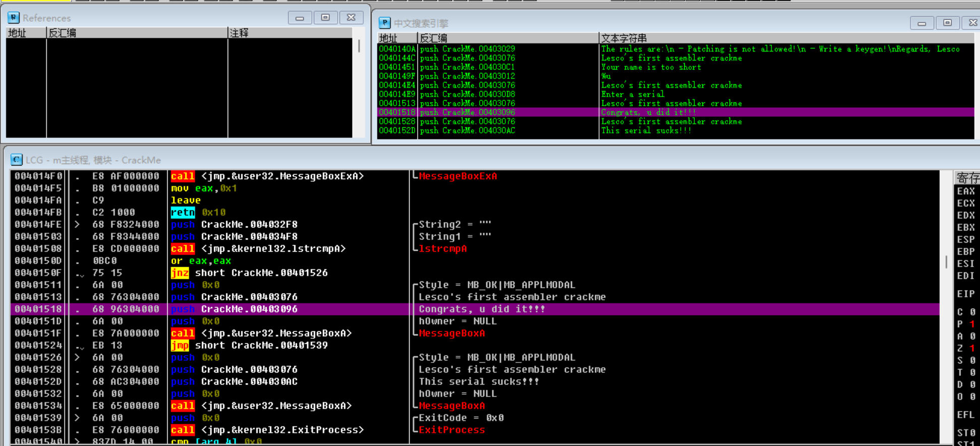This screenshot has width=980, height=446.
Task: Click 'This serial sucks!!!' comment in disassembly
Action: (479, 381)
